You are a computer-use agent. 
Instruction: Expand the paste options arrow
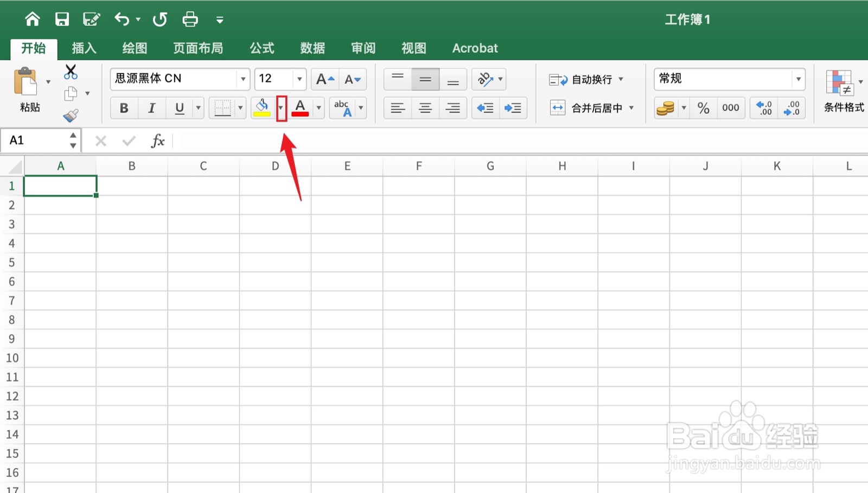48,82
